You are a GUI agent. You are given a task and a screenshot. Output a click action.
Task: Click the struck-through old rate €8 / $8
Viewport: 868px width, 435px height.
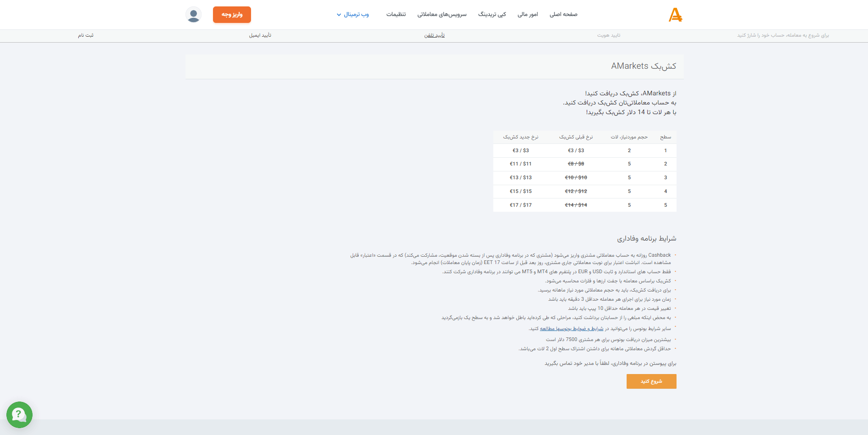[576, 164]
